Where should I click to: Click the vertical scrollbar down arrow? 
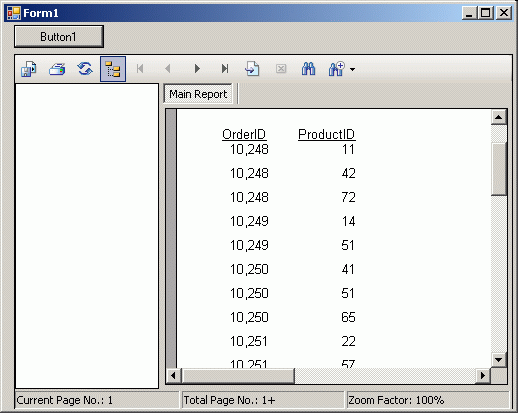point(499,360)
